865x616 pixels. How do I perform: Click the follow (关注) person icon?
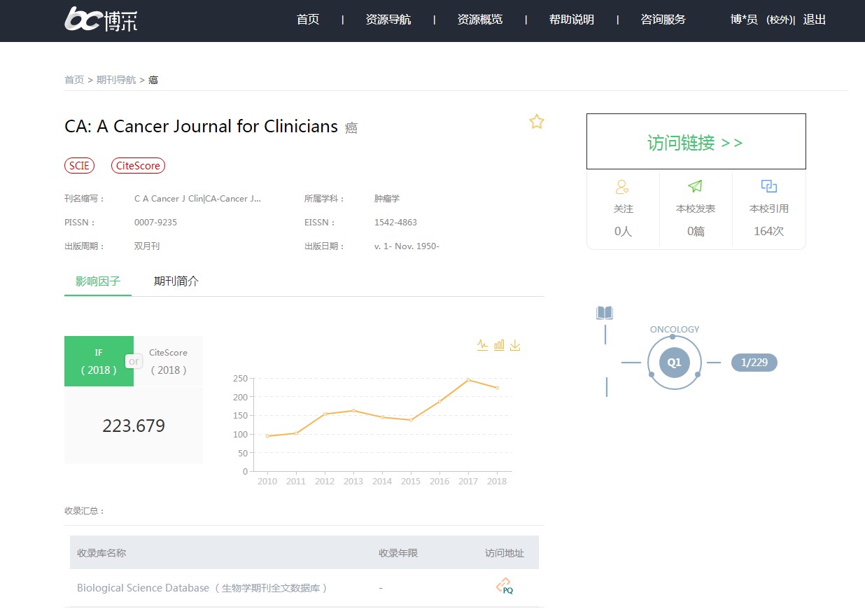(x=622, y=187)
